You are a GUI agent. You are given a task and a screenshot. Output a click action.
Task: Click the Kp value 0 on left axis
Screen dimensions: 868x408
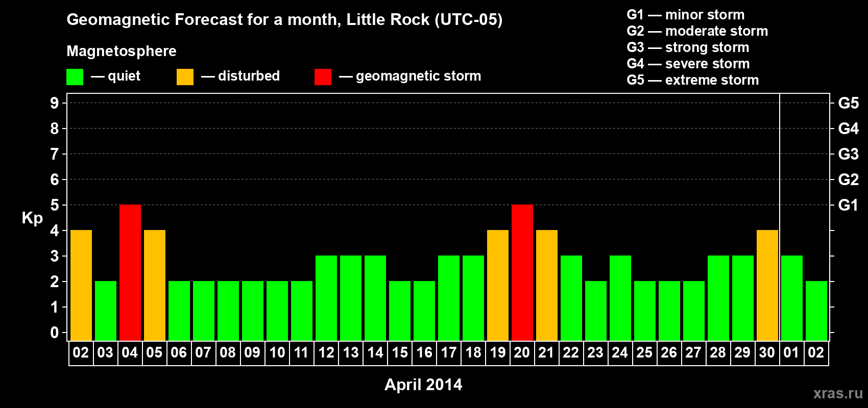coord(55,333)
